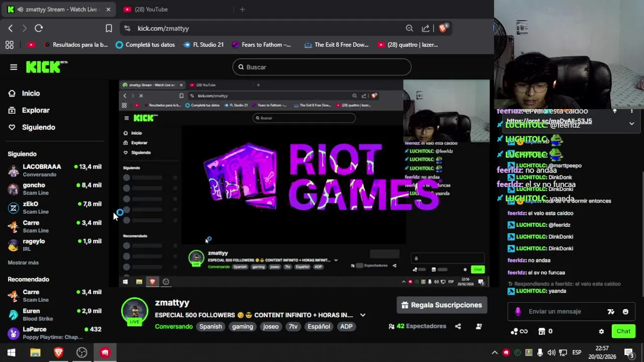Viewport: 644px width, 362px height.
Task: Click the purple microphone icon in chat input
Action: [x=518, y=312]
